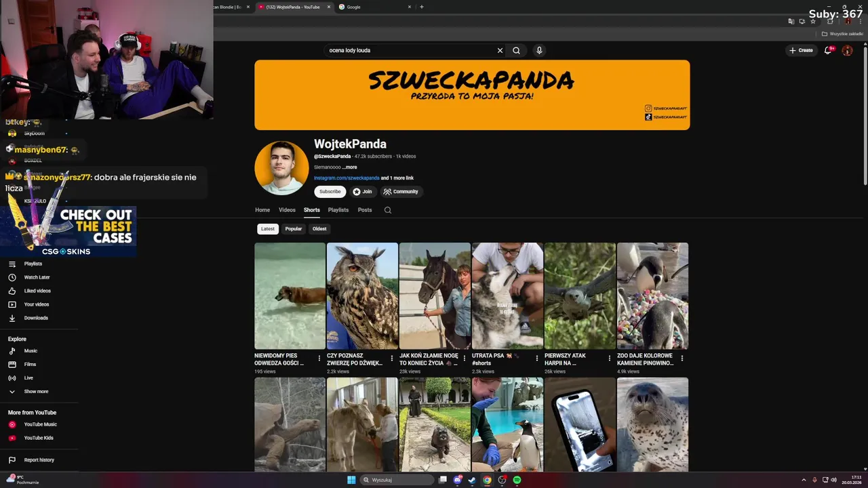868x488 pixels.
Task: Open Task View on the taskbar
Action: (x=443, y=480)
